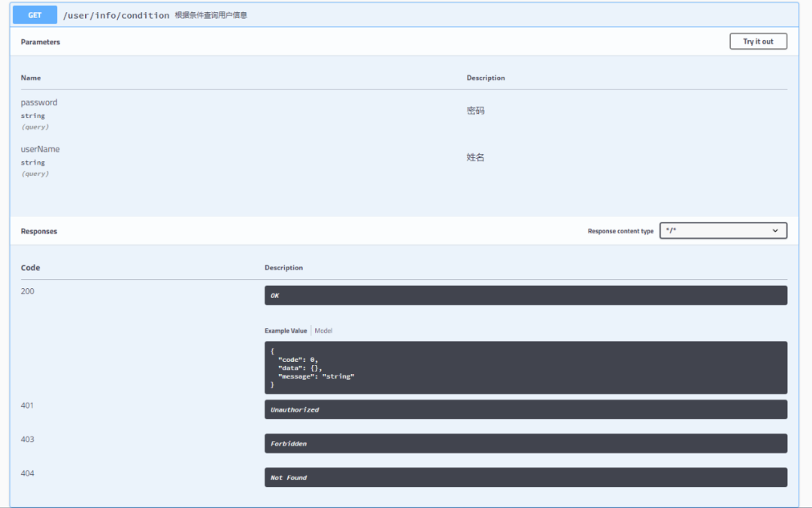Viewport: 812px width, 508px height.
Task: Click the 200 response code
Action: point(27,291)
